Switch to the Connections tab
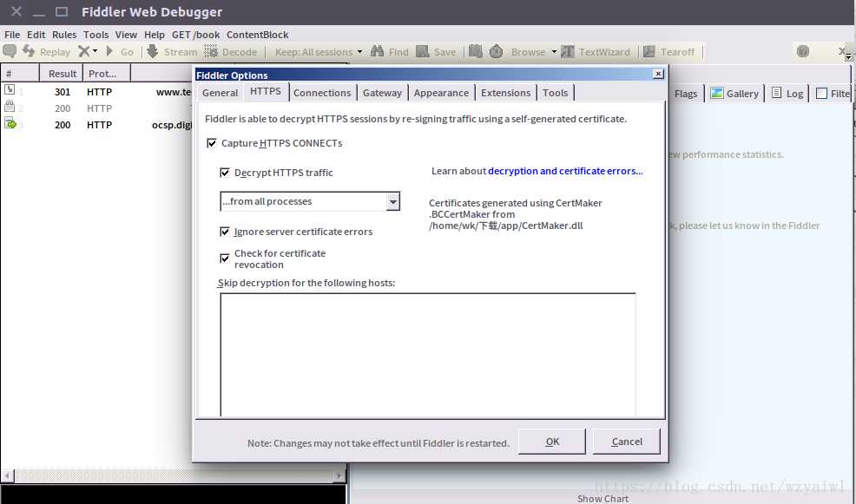Screen dimensions: 856x504 pos(322,93)
